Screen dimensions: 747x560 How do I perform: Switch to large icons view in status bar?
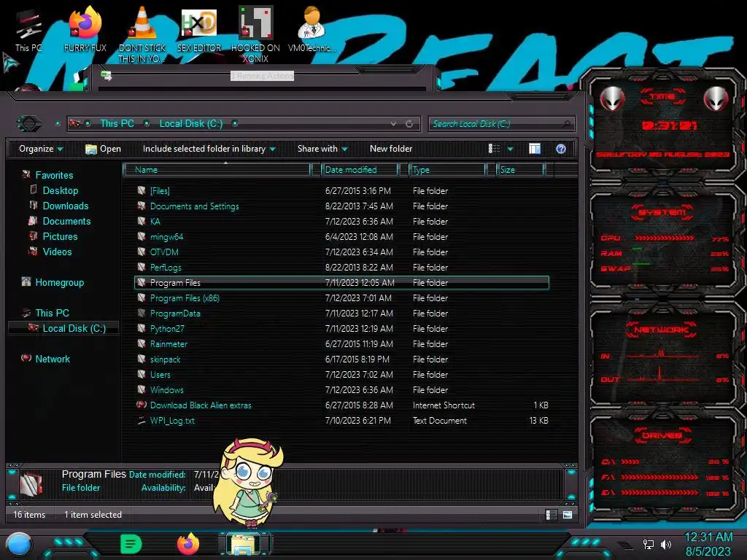pos(568,514)
